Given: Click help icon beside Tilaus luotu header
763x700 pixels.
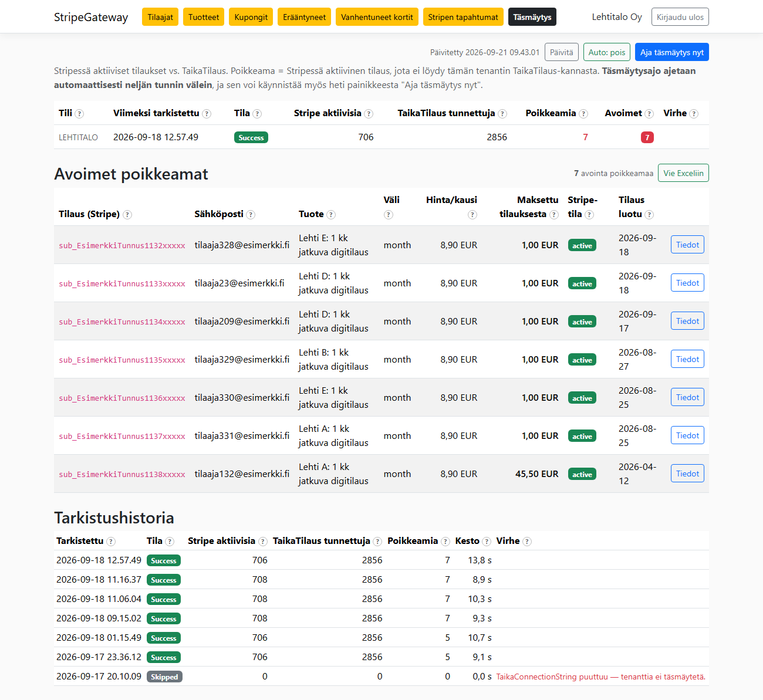Looking at the screenshot, I should pos(649,215).
